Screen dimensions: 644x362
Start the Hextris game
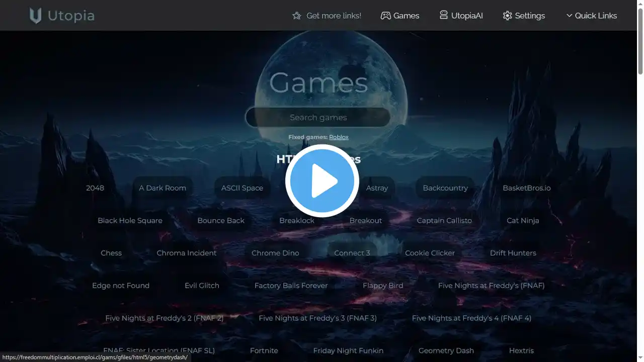coord(521,350)
